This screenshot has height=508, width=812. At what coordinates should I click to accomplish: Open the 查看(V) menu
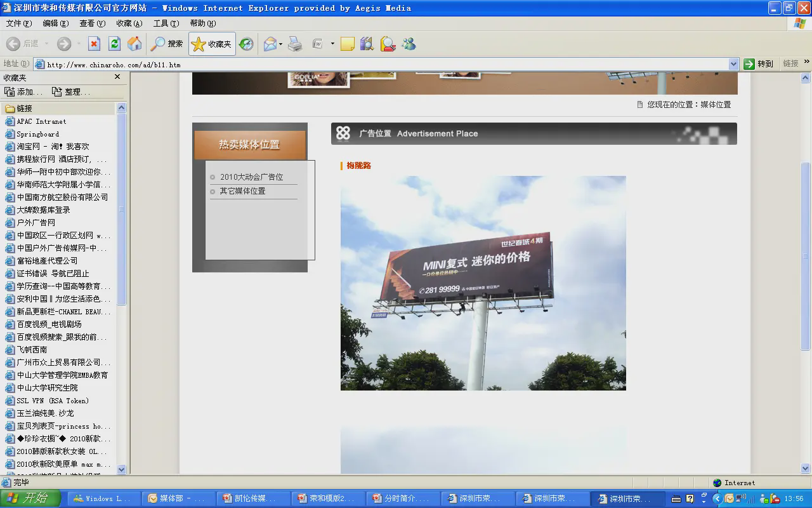click(x=92, y=23)
